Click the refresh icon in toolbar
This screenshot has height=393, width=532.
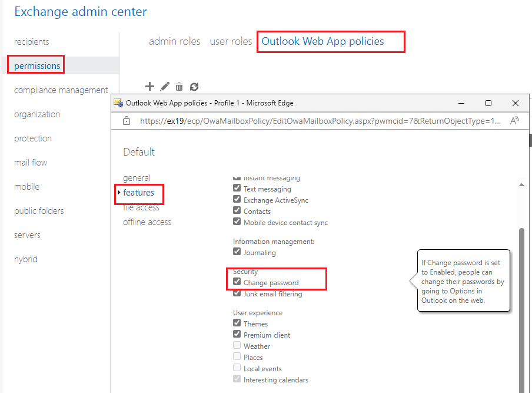point(194,87)
